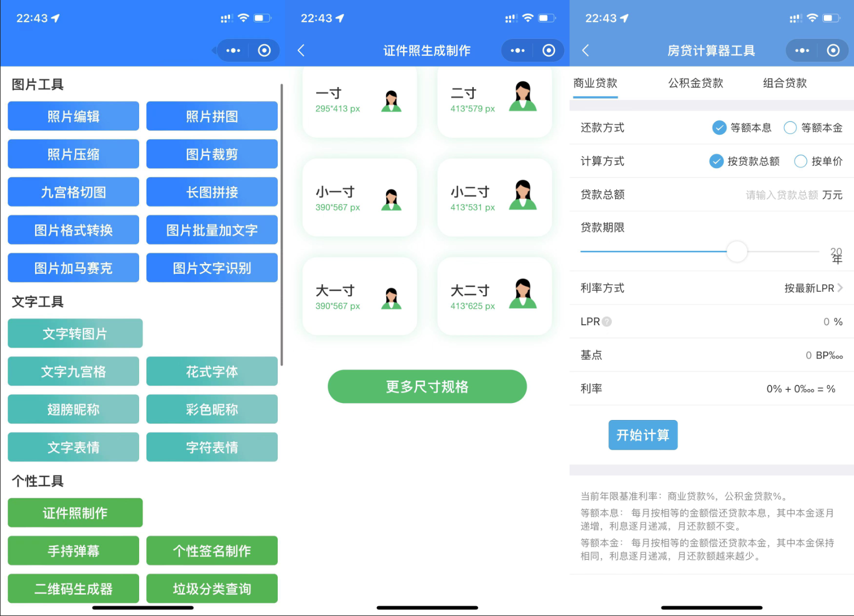Switch to the 商业贷款 tab
The image size is (854, 616).
595,83
